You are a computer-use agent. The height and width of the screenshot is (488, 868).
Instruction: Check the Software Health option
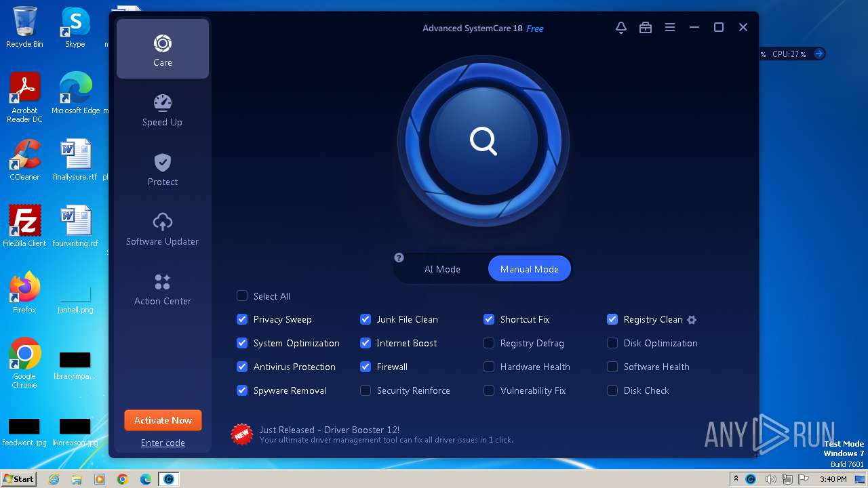pyautogui.click(x=612, y=367)
